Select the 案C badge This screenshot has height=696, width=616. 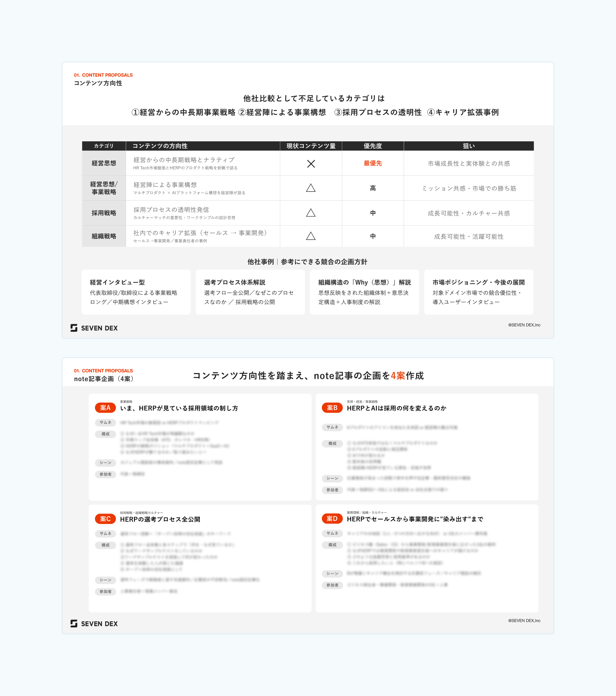105,519
